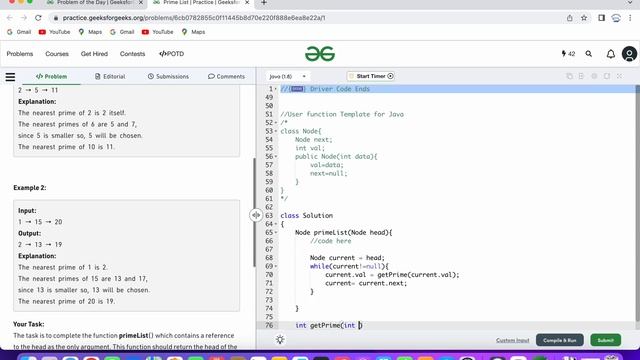Toggle the editor theme sun icon
The height and width of the screenshot is (360, 640).
[280, 340]
